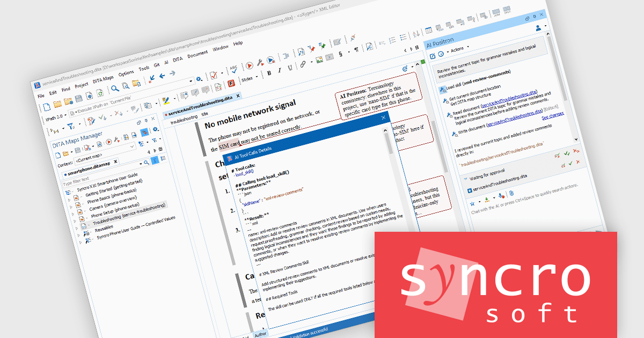Screen dimensions: 644x338
Task: Click the Validate checkmark icon
Action: click(214, 76)
